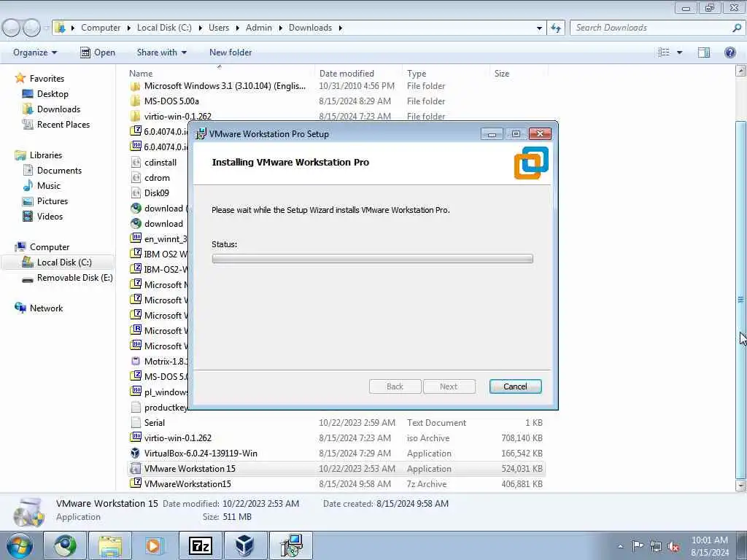Select the cdinstall file

(160, 163)
